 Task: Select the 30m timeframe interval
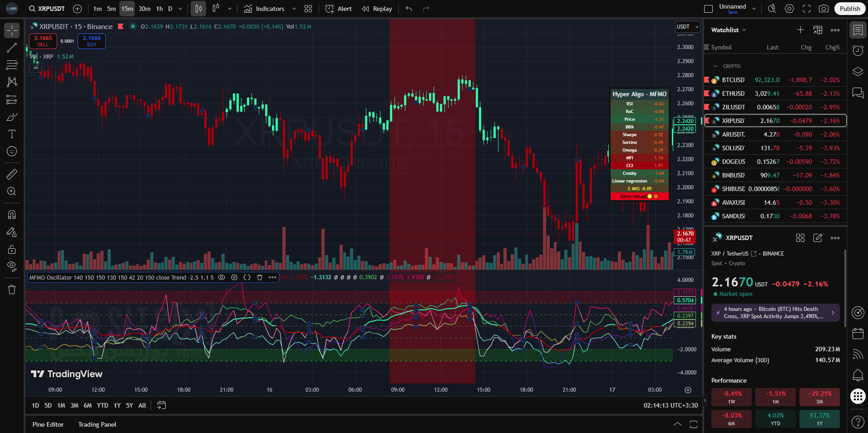(x=144, y=9)
